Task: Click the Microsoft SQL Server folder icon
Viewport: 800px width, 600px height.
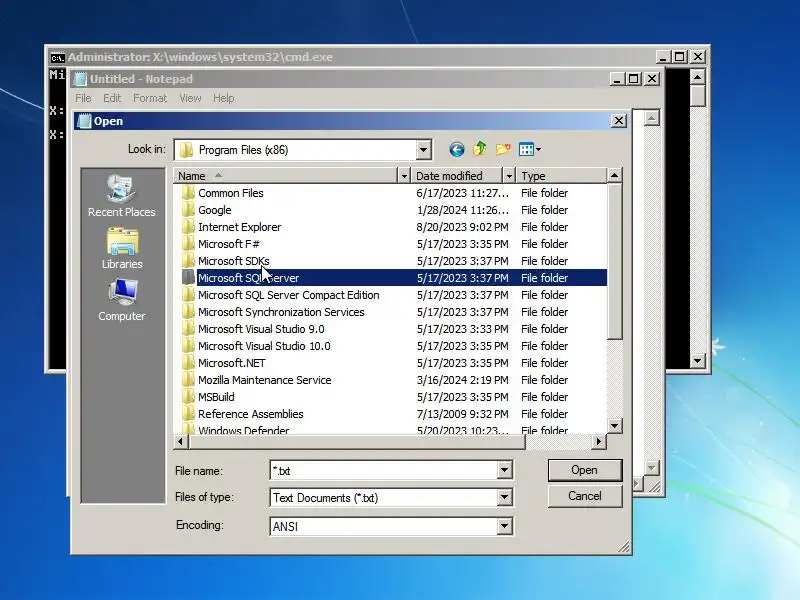Action: click(x=188, y=278)
